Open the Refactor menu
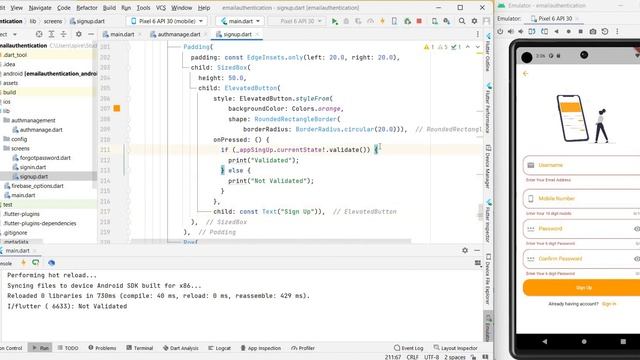The width and height of the screenshot is (640, 360). 87,8
